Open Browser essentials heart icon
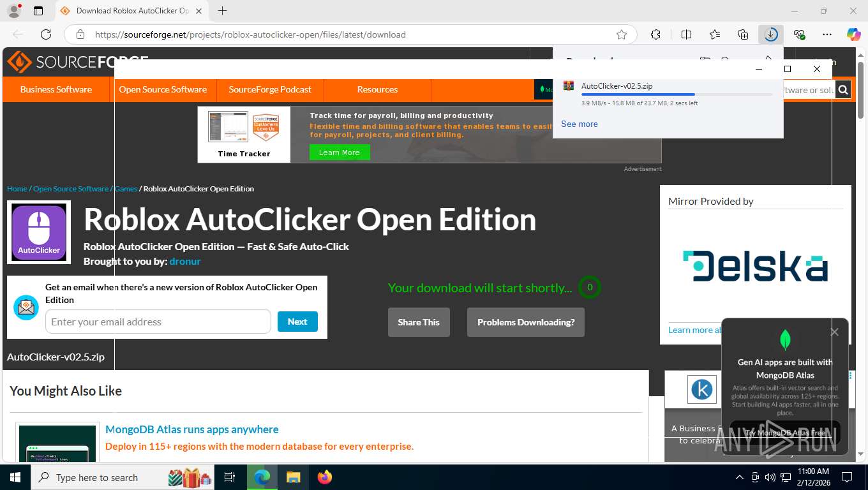This screenshot has width=868, height=490. 799,34
